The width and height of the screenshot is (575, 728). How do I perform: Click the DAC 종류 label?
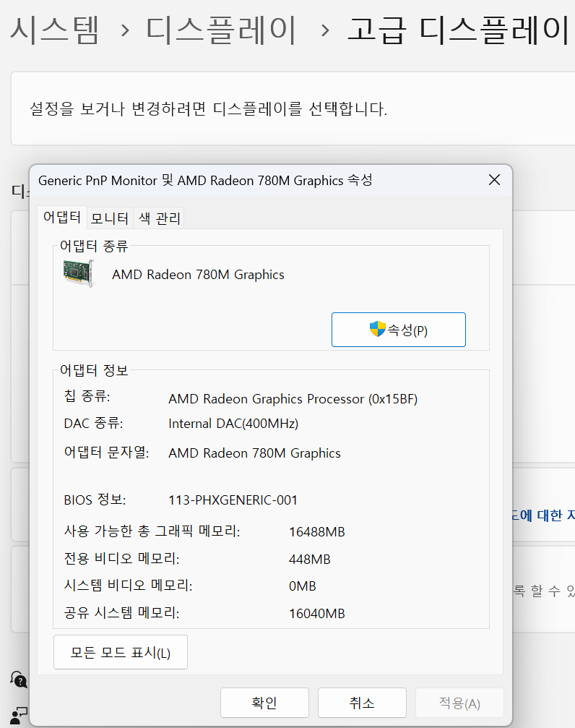click(x=93, y=424)
